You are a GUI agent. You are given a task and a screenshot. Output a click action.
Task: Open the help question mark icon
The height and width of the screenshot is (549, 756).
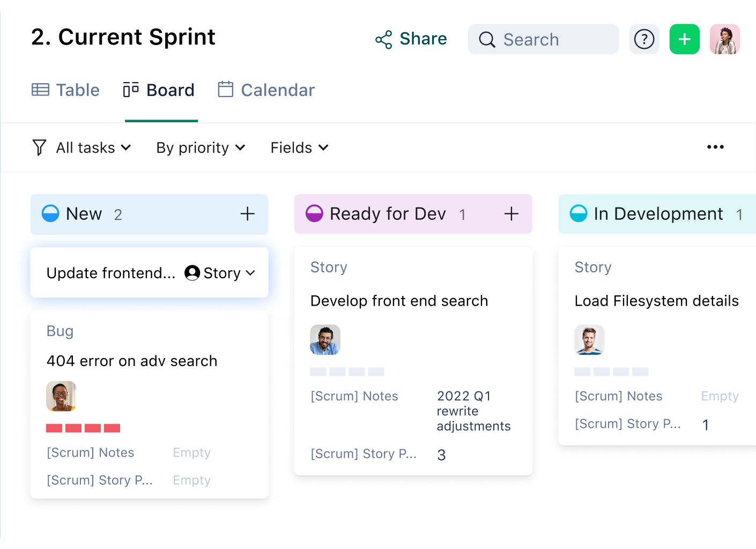point(644,39)
